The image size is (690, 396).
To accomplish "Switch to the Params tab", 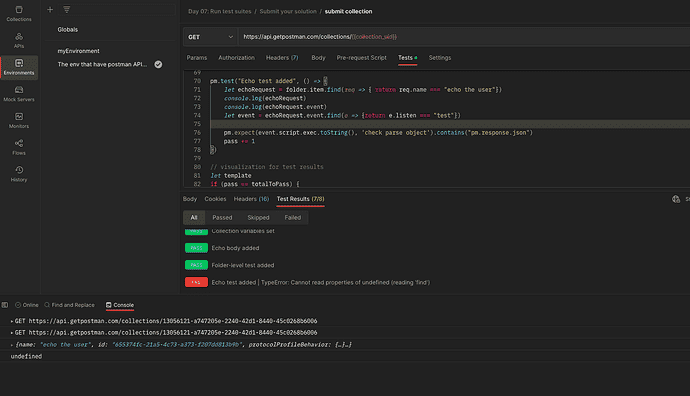I will (x=197, y=58).
